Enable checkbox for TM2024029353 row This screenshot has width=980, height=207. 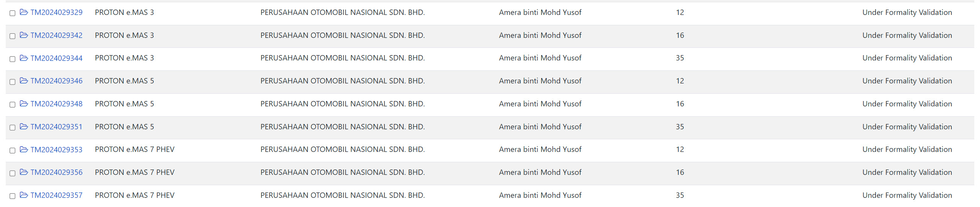click(12, 150)
